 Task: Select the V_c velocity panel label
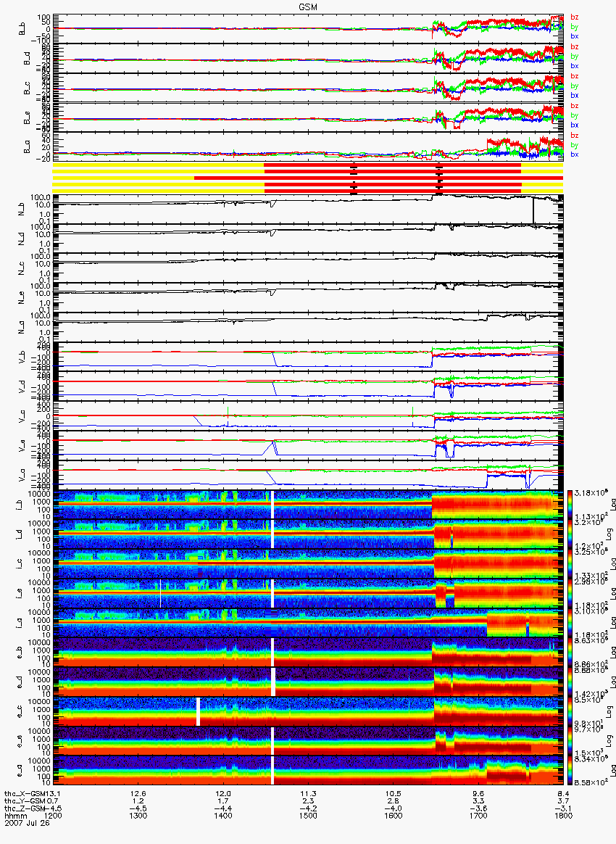click(x=22, y=416)
